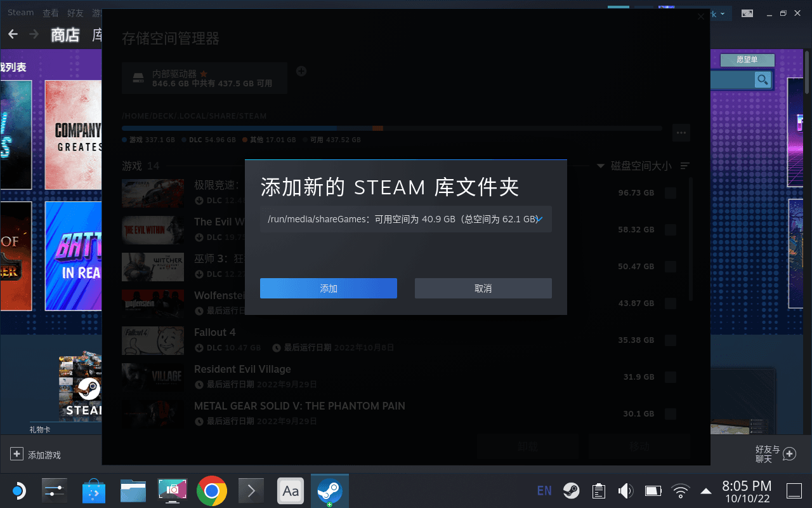Click the 添加 button to confirm
The width and height of the screenshot is (812, 508).
point(329,288)
